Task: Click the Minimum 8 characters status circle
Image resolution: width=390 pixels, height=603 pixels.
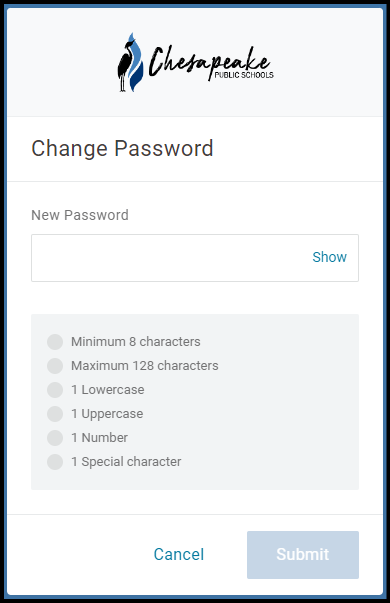Action: [55, 342]
